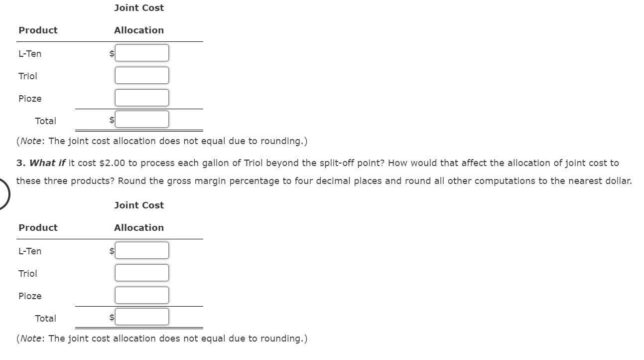Click the Total allocation input in first table
This screenshot has width=644, height=360.
[141, 119]
